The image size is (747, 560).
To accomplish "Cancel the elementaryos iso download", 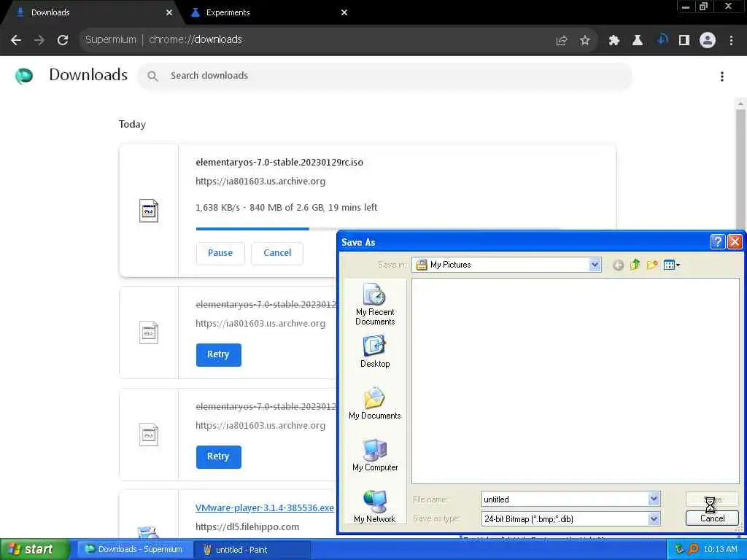I will click(277, 253).
